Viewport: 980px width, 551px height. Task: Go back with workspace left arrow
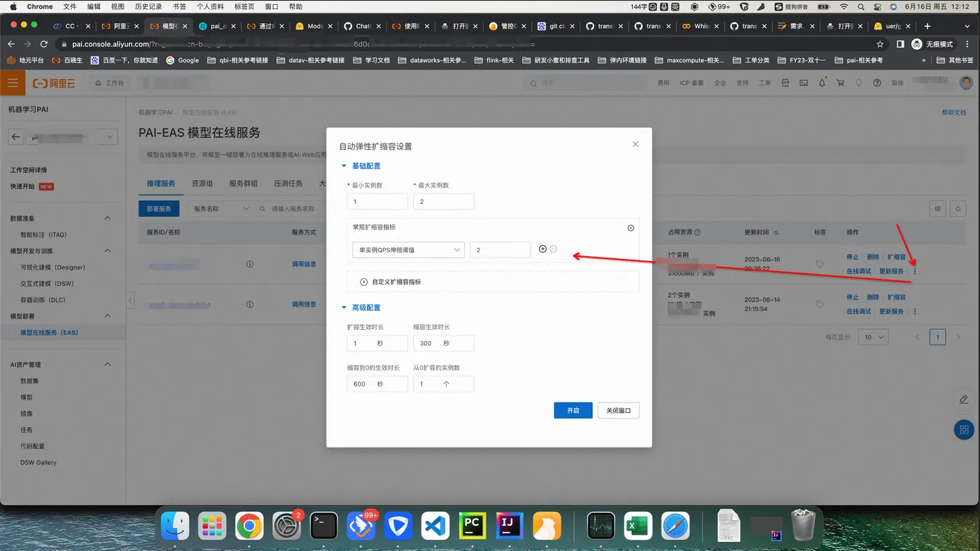tap(16, 137)
